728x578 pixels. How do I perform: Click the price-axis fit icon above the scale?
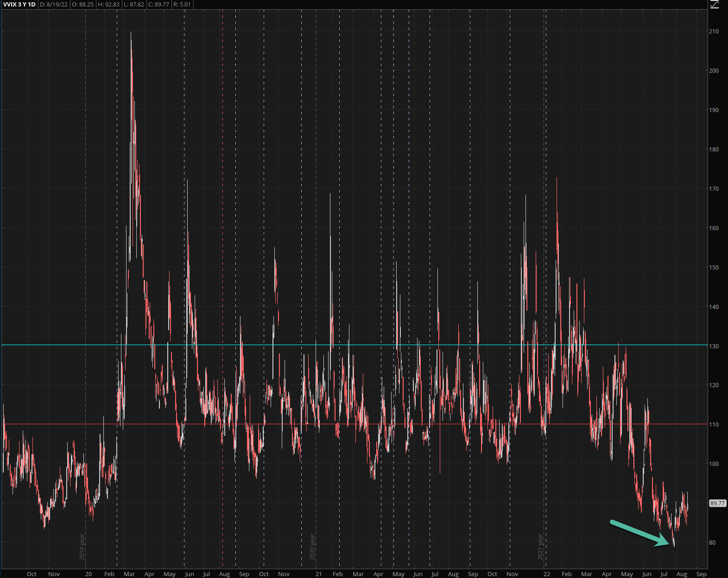(x=714, y=4)
